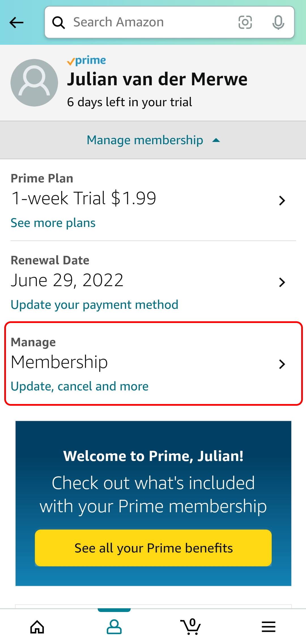Tap the Manage membership header tab
306x644 pixels.
click(145, 140)
